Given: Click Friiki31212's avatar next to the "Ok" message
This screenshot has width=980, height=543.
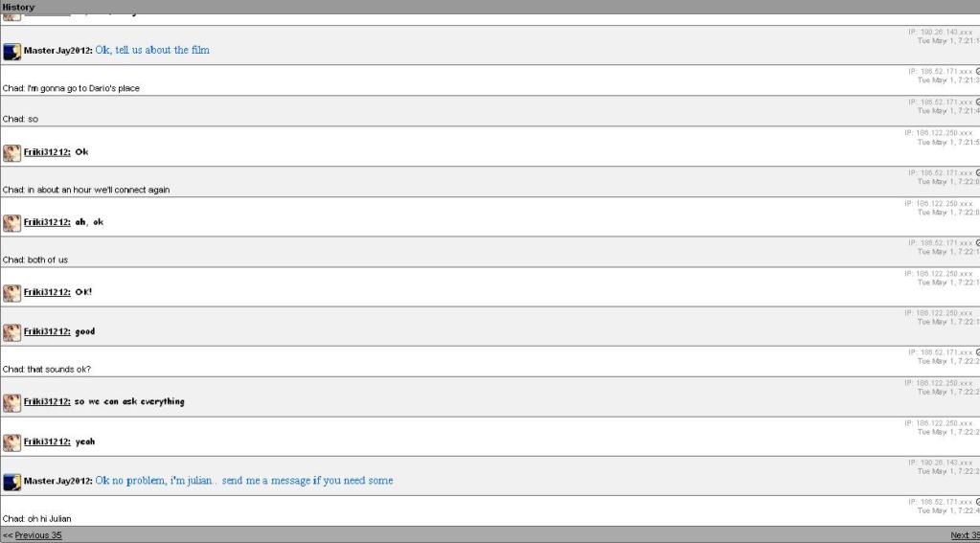Looking at the screenshot, I should click(11, 153).
